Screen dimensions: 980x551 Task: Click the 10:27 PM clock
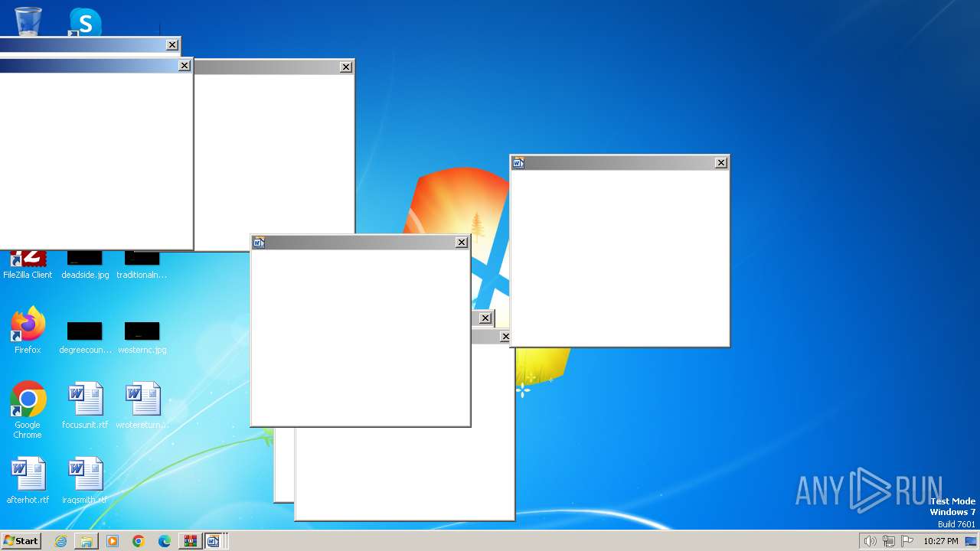941,541
